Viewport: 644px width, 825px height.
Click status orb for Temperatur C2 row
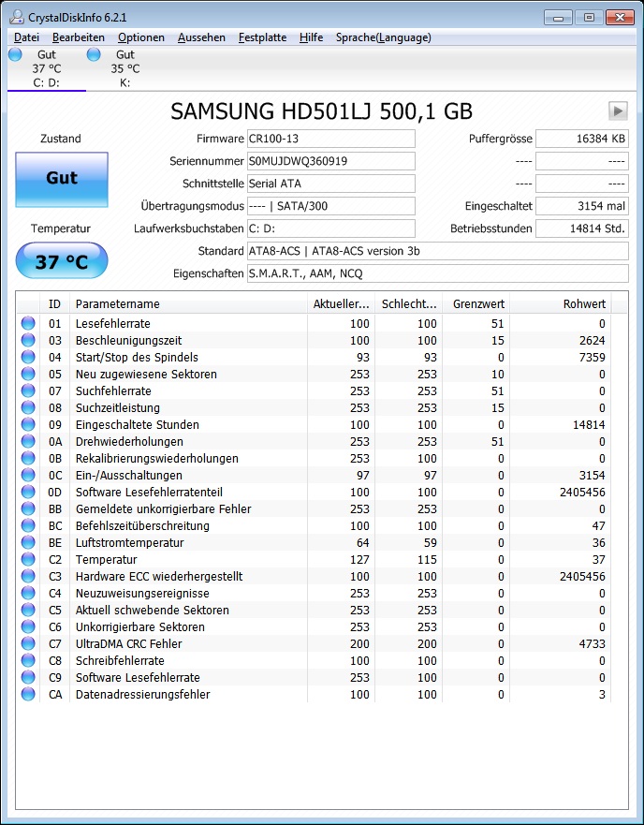[x=28, y=559]
